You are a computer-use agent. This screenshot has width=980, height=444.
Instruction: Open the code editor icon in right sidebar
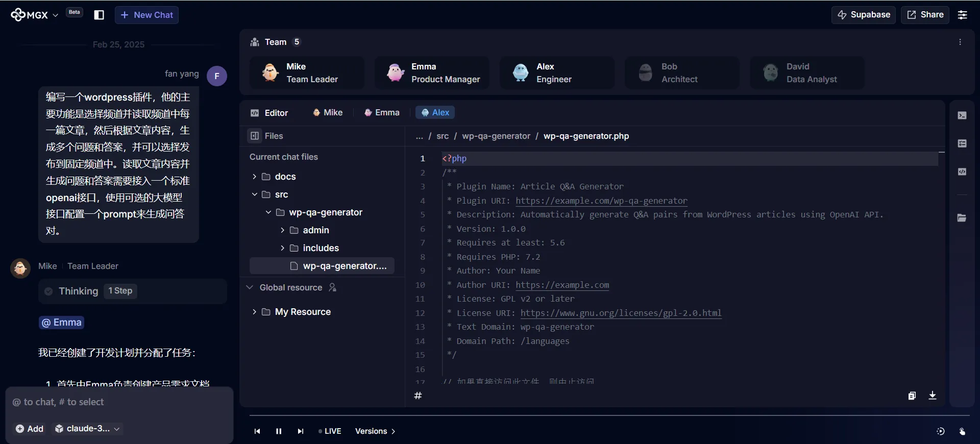coord(962,171)
